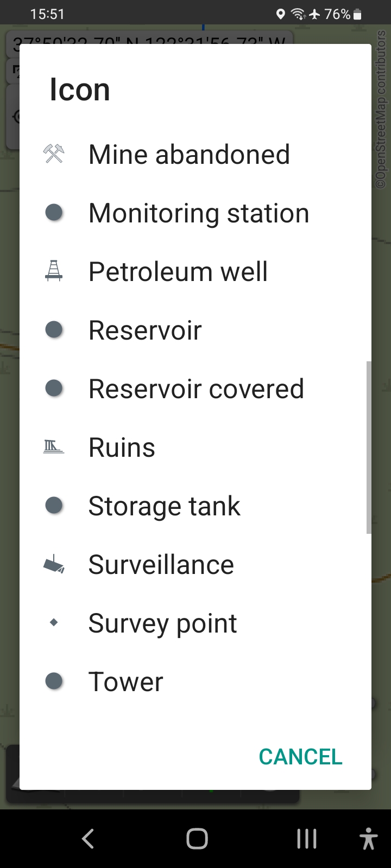Image resolution: width=391 pixels, height=868 pixels.
Task: Choose Reservoir covered entry
Action: pyautogui.click(x=196, y=388)
